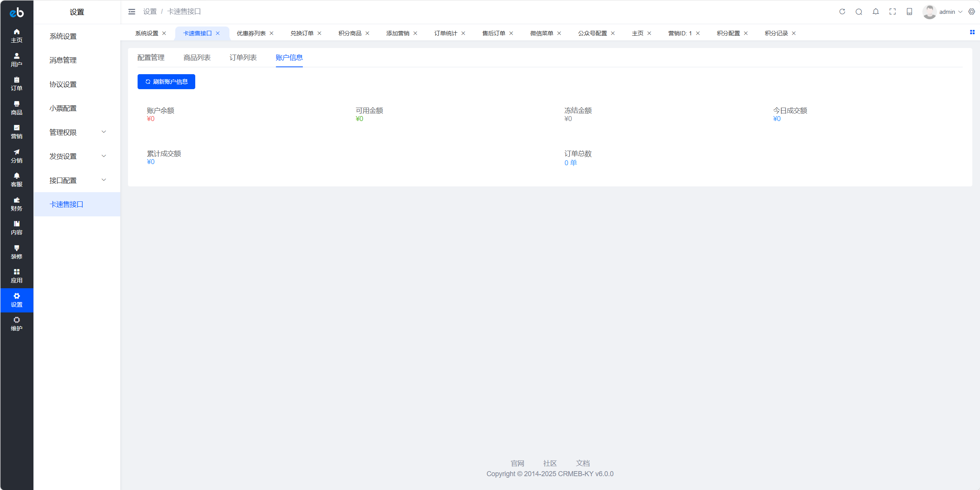This screenshot has height=490, width=980.
Task: Open notifications bell icon
Action: click(x=876, y=12)
